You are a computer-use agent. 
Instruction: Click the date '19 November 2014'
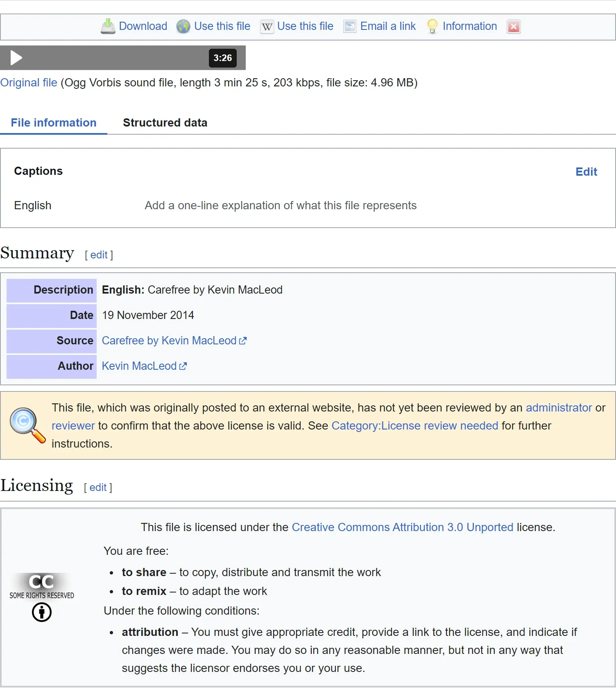click(x=148, y=315)
